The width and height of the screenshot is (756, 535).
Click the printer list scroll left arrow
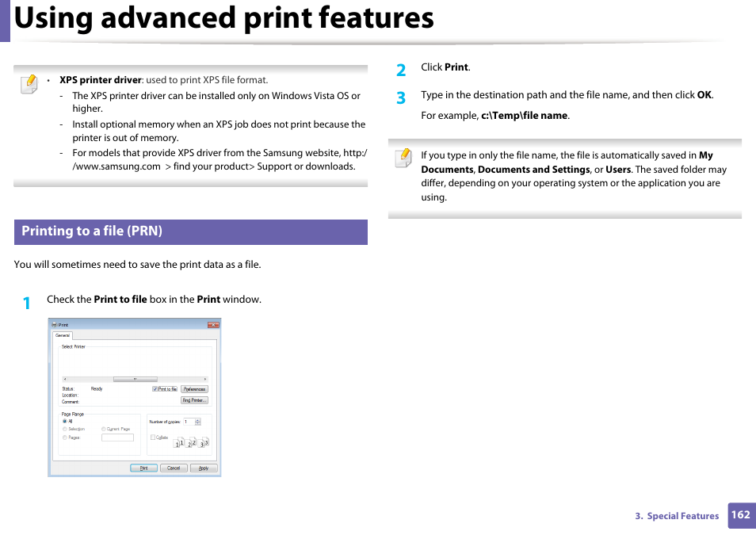(x=65, y=379)
